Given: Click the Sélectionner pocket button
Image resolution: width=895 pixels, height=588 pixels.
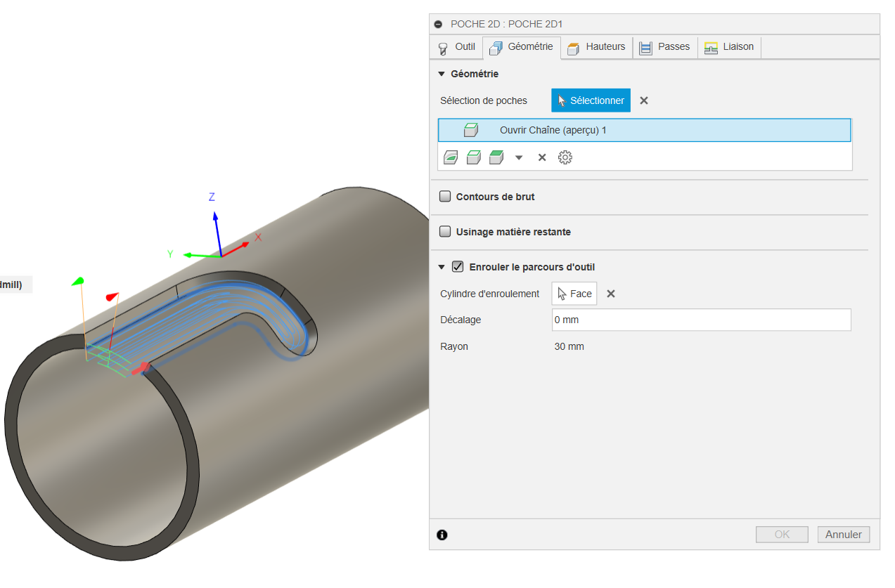Looking at the screenshot, I should tap(591, 100).
